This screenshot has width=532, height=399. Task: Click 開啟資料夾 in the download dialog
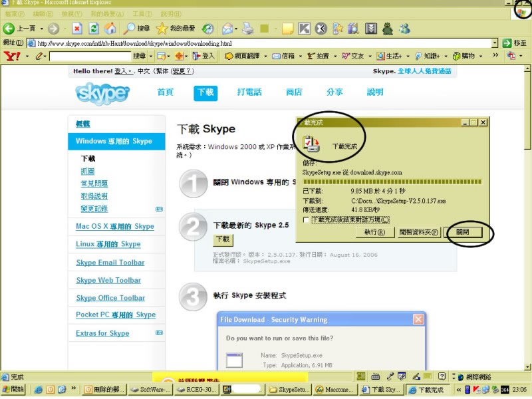pyautogui.click(x=419, y=232)
